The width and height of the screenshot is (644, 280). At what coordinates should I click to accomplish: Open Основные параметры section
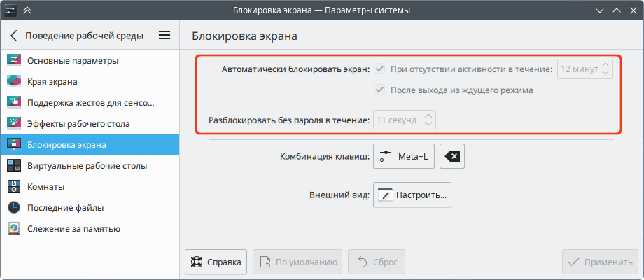[90, 61]
